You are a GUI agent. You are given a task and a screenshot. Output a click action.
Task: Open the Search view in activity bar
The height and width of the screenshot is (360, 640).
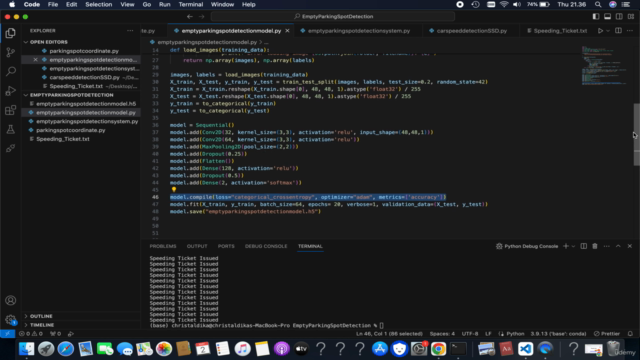(x=11, y=71)
